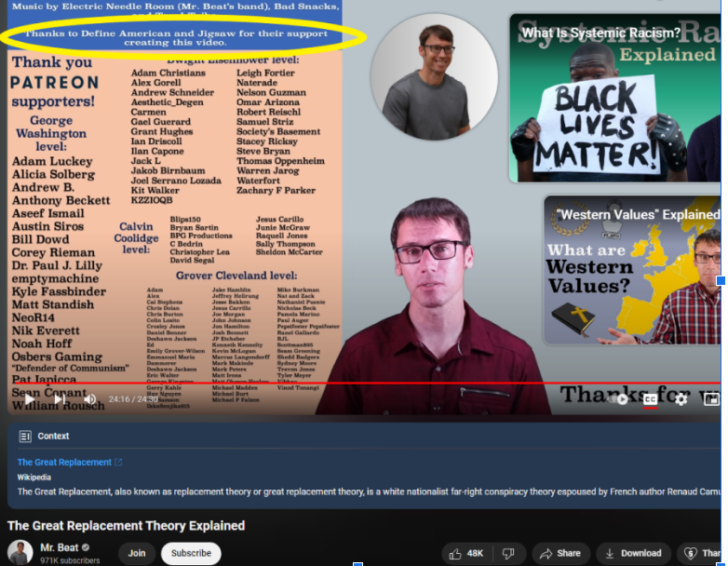Open '"Western Values" Explained' suggested video
This screenshot has width=728, height=566.
click(633, 270)
